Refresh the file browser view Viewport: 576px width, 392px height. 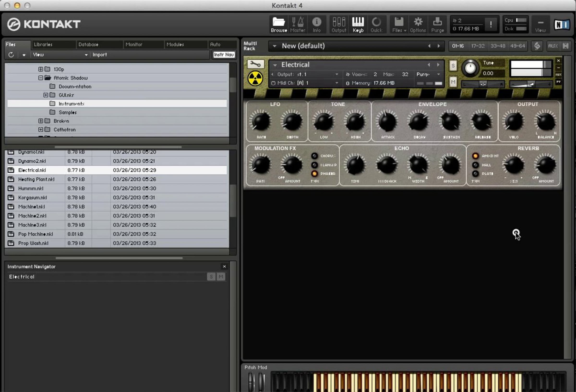point(11,54)
